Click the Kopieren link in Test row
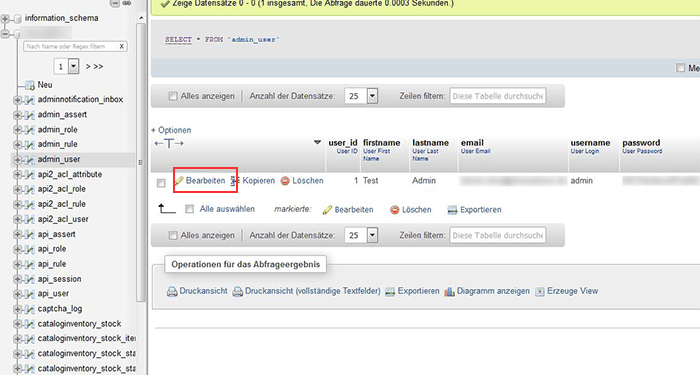The image size is (700, 375). 258,181
